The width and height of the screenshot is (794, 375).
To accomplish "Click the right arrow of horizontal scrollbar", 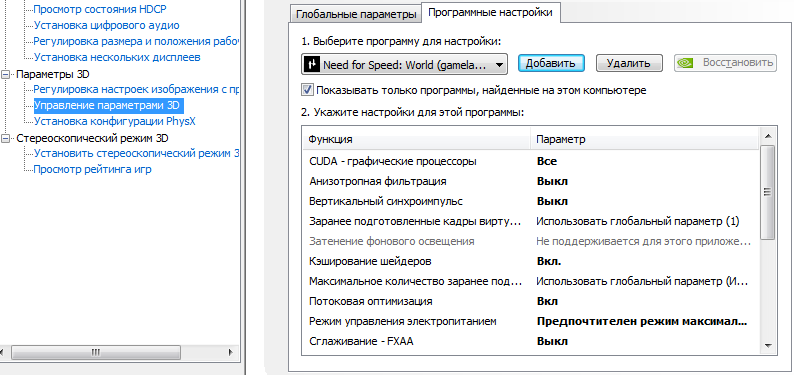I will pyautogui.click(x=231, y=352).
